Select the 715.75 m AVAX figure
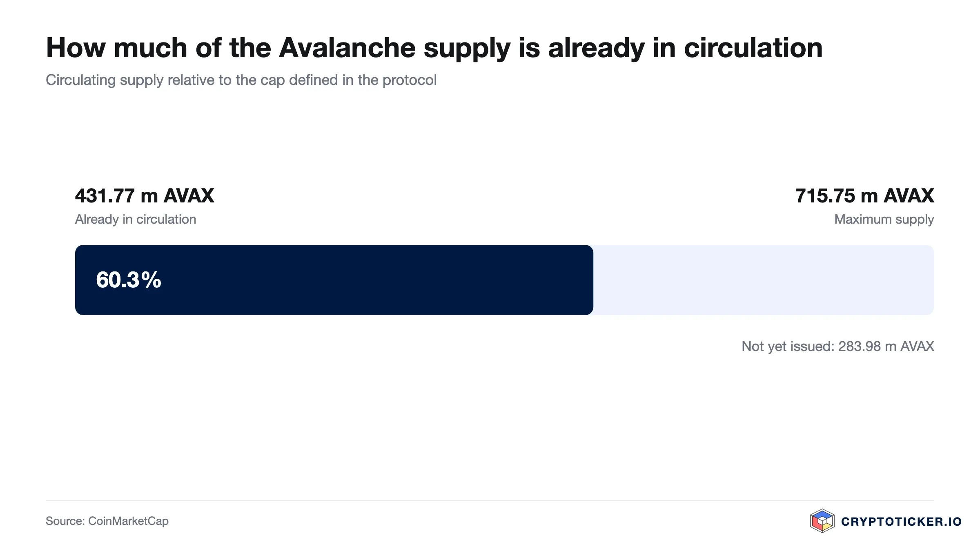Viewport: 980px width, 551px height. 864,196
